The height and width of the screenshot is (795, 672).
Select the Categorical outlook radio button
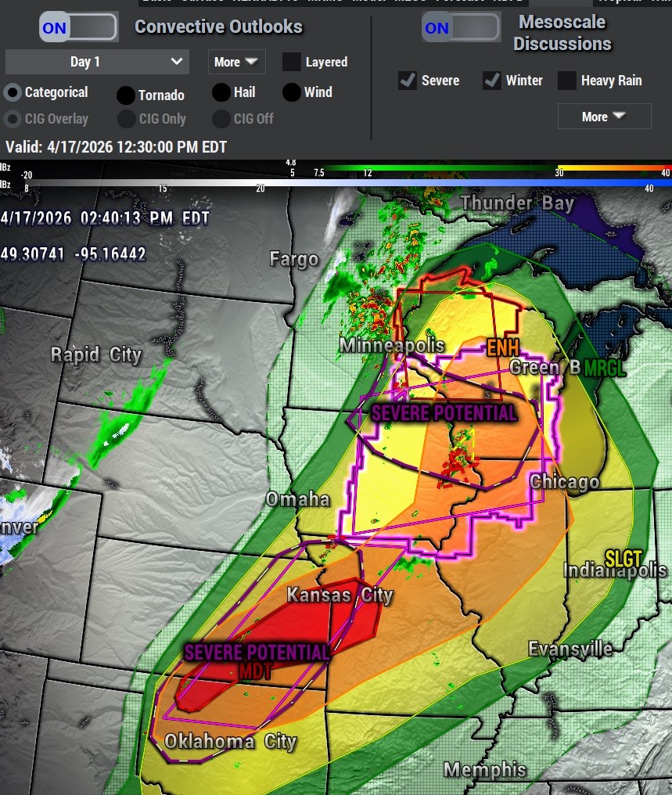13,92
